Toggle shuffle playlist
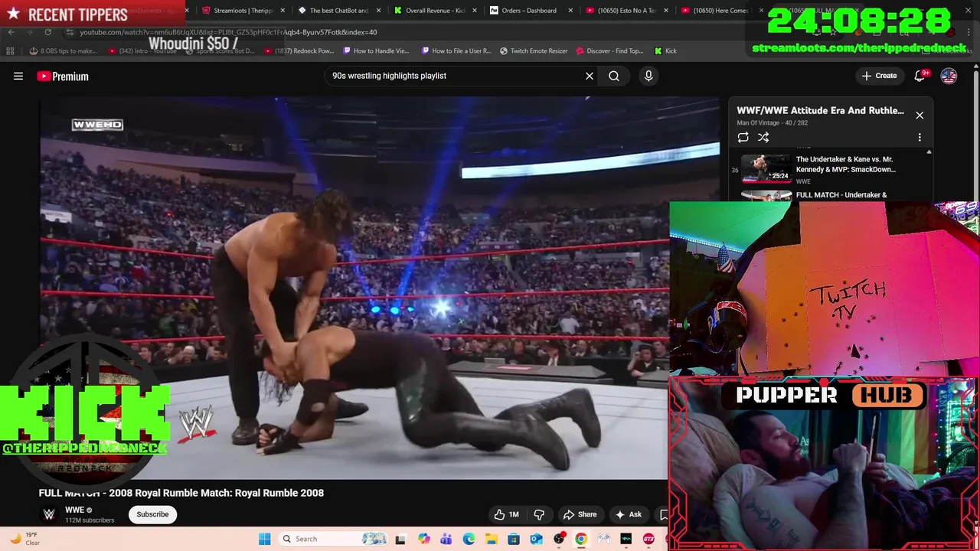 pyautogui.click(x=763, y=138)
